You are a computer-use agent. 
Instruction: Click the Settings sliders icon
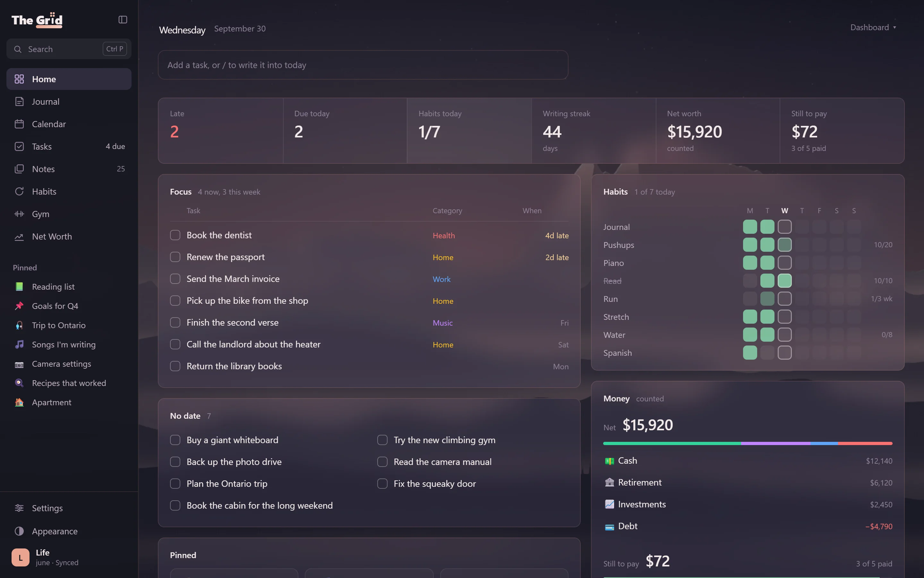click(19, 508)
